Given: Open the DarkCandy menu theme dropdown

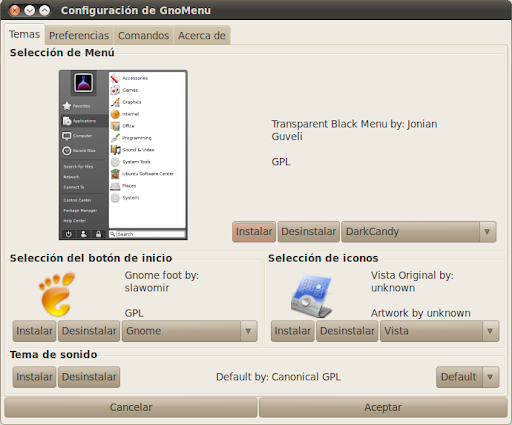Looking at the screenshot, I should [x=419, y=231].
